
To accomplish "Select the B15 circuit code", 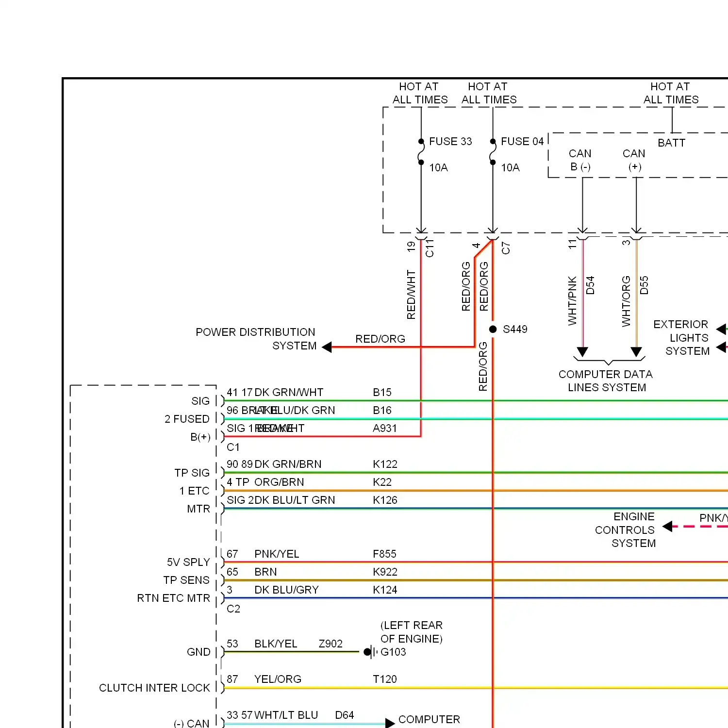I will point(382,392).
